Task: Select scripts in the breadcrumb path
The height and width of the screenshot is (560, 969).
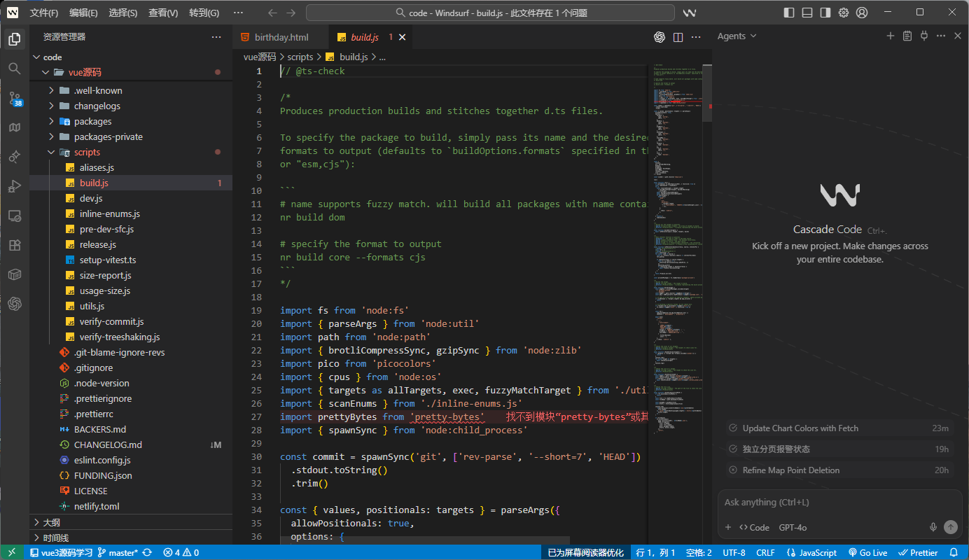Action: pyautogui.click(x=300, y=57)
